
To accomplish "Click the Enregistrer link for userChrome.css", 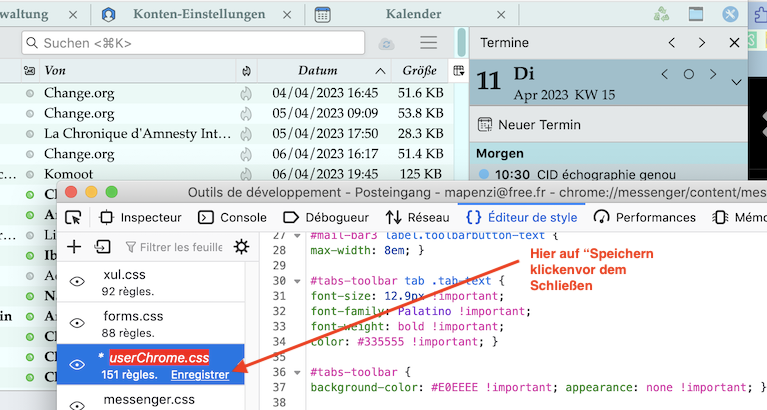I will 200,375.
